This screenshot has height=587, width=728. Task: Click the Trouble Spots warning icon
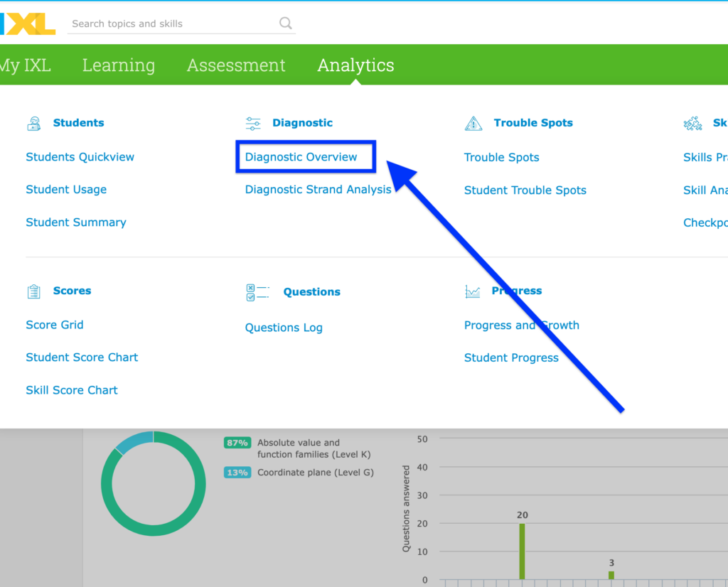coord(473,124)
